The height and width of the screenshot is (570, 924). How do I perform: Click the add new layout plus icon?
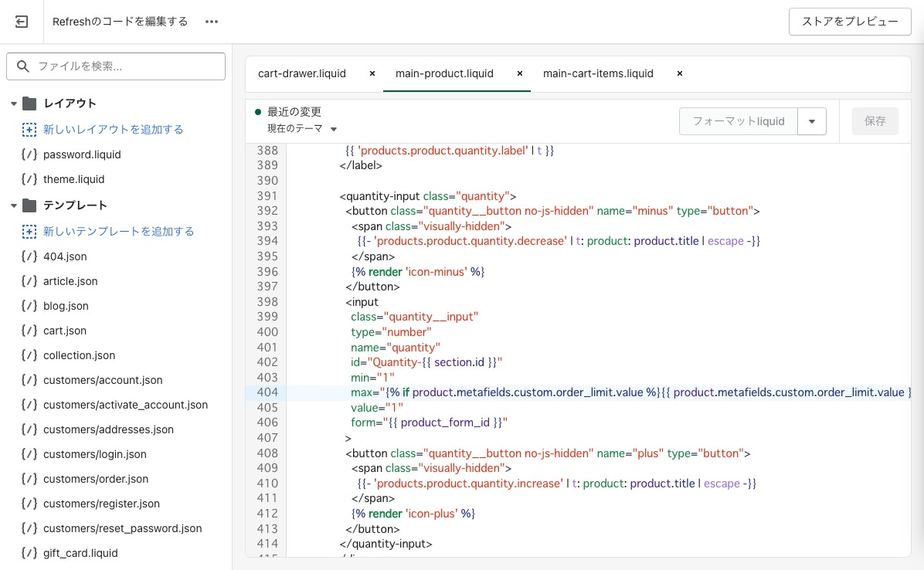click(x=29, y=130)
